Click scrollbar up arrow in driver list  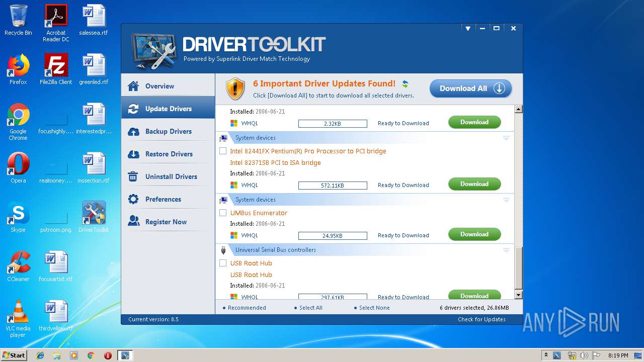click(x=519, y=109)
